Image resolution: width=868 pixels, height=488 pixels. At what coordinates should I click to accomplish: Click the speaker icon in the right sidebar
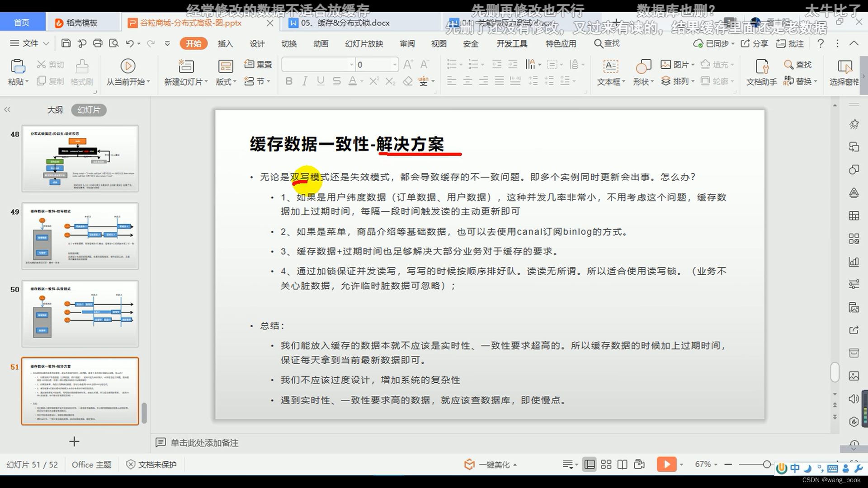(x=854, y=399)
